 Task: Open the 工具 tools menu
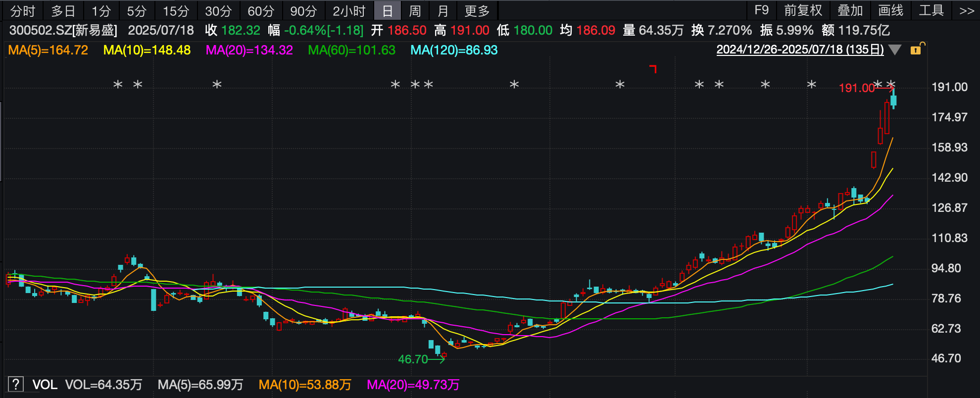pos(931,10)
